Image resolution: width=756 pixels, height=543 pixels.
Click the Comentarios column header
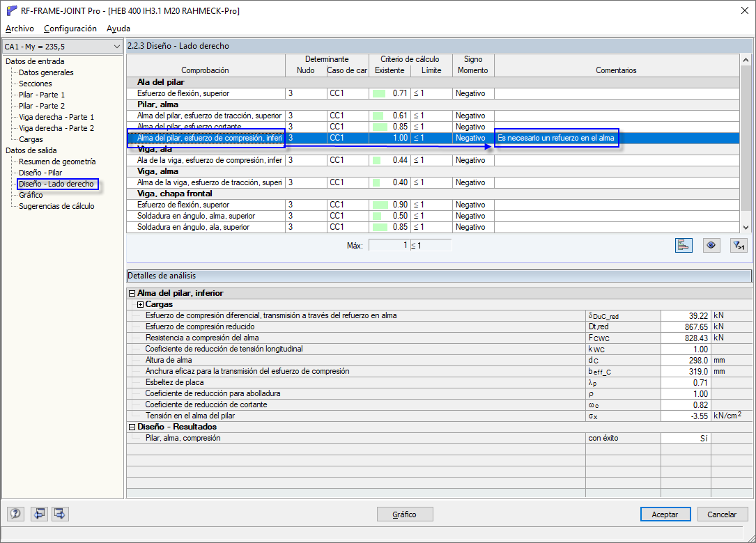click(616, 70)
